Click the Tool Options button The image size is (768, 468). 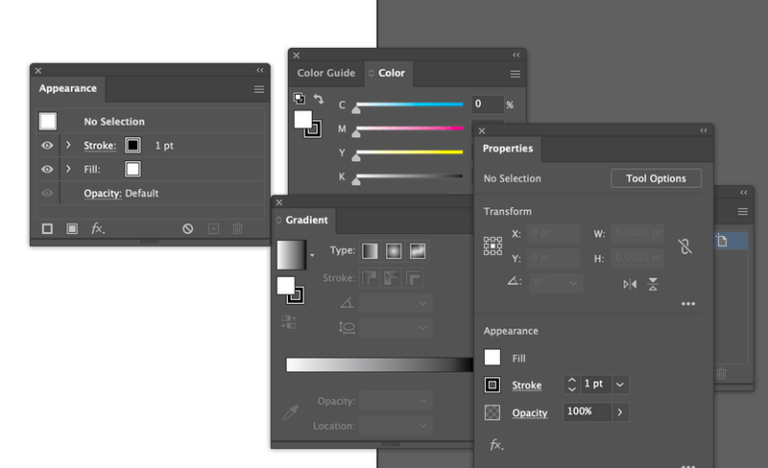point(656,178)
